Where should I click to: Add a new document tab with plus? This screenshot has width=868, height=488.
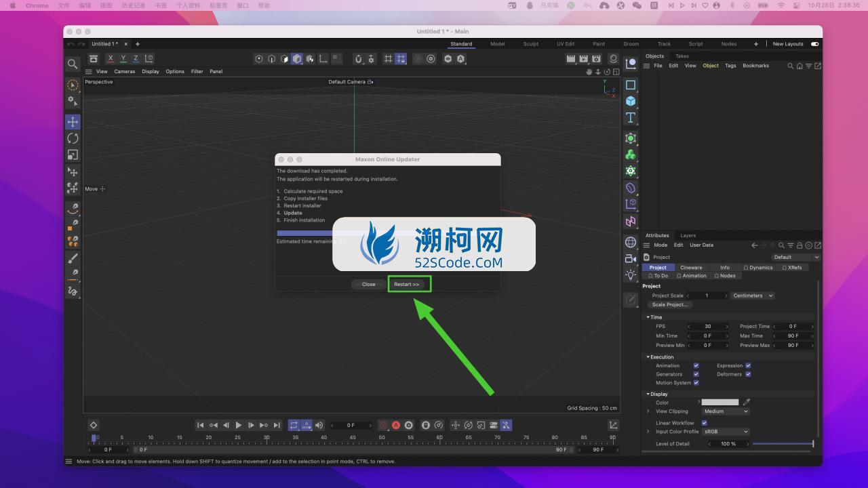point(137,44)
